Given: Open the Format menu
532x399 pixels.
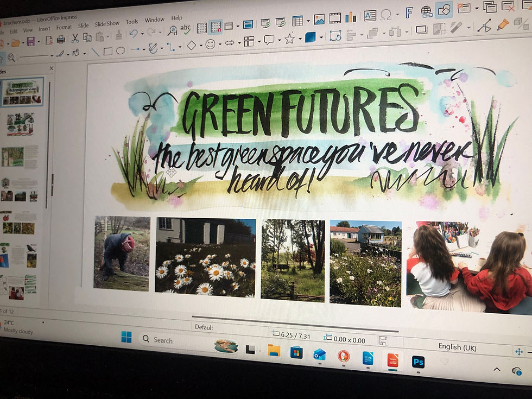Looking at the screenshot, I should tap(64, 27).
